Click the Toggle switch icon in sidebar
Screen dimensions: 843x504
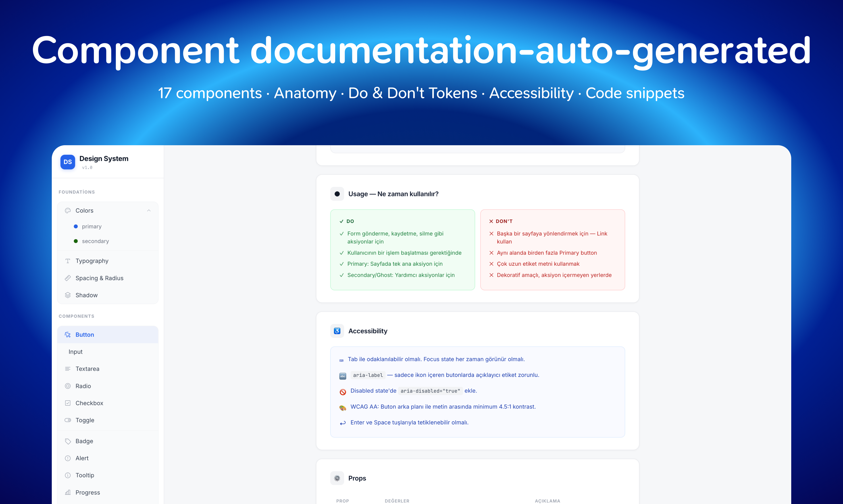[68, 420]
